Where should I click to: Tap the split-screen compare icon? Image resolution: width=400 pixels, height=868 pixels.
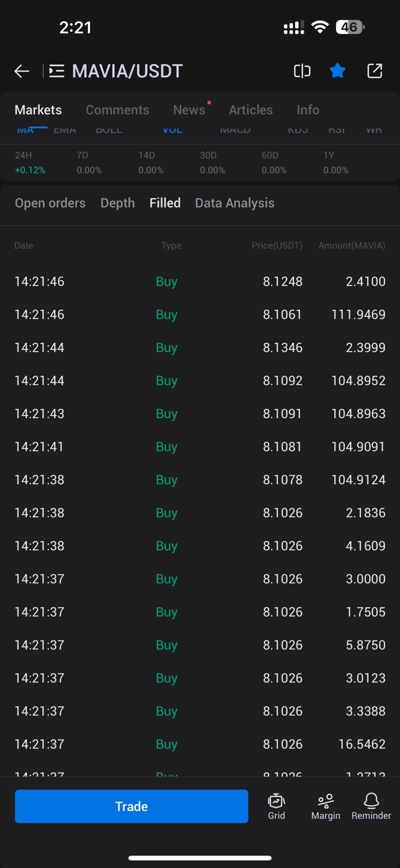coord(302,71)
